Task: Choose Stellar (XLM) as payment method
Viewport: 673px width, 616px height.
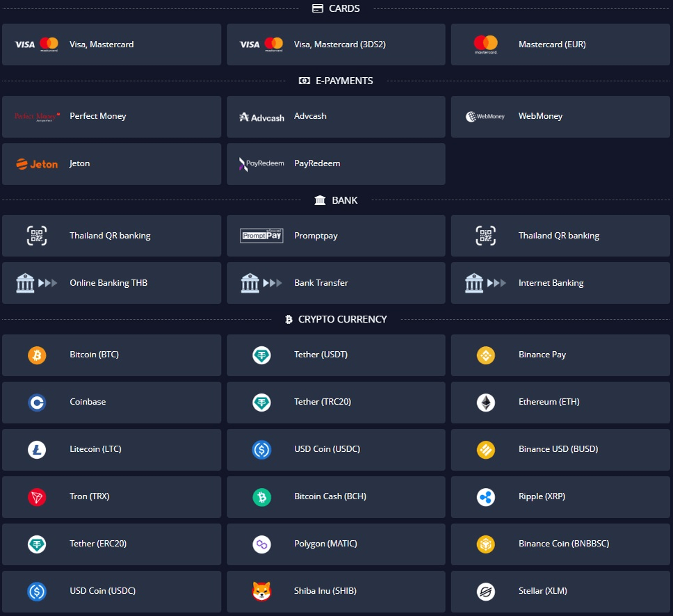Action: pyautogui.click(x=560, y=592)
